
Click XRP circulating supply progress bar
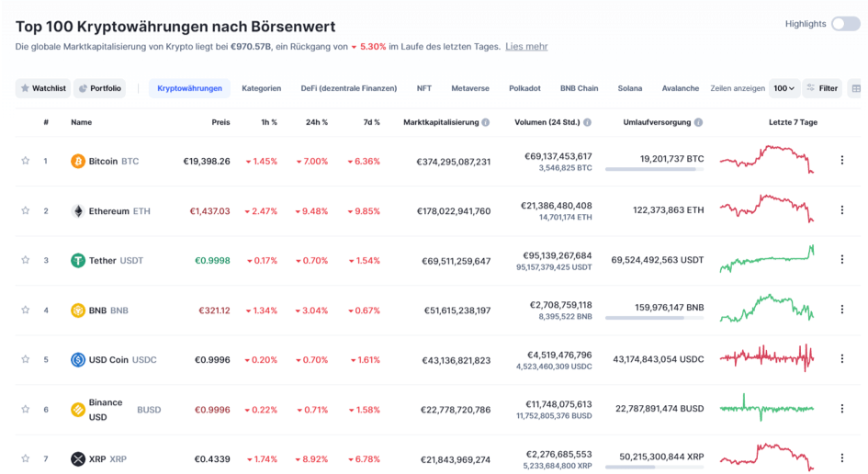(x=654, y=468)
